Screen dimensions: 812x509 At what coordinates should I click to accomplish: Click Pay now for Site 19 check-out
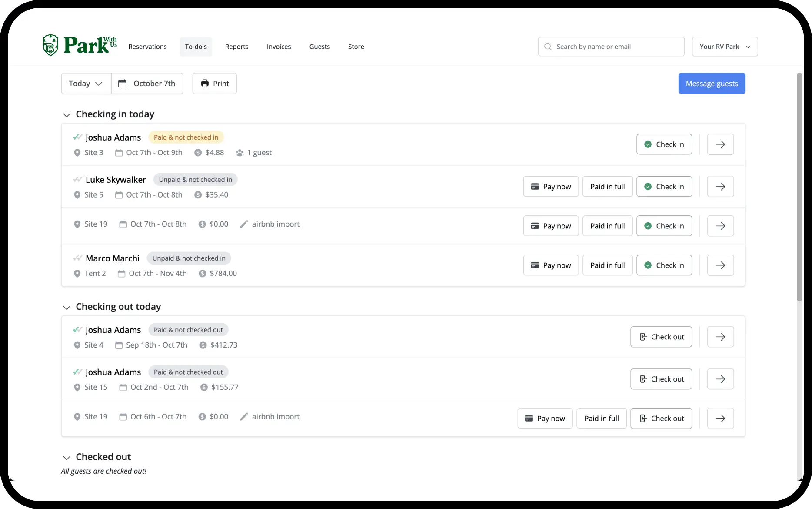click(545, 419)
